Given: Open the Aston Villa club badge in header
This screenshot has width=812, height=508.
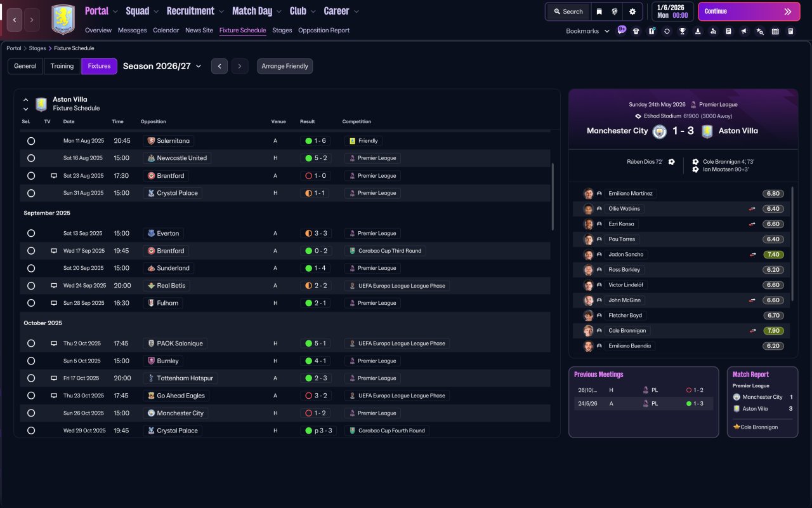Looking at the screenshot, I should (x=63, y=20).
